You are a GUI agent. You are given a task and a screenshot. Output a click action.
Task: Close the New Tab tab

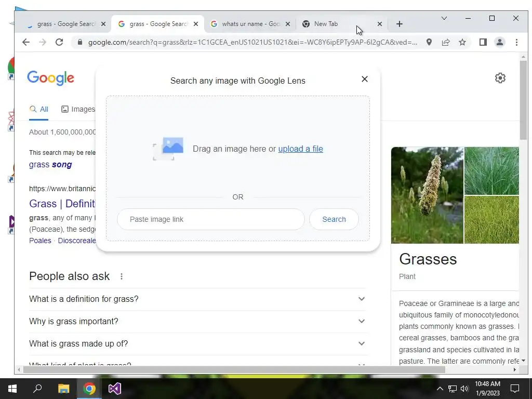(380, 24)
